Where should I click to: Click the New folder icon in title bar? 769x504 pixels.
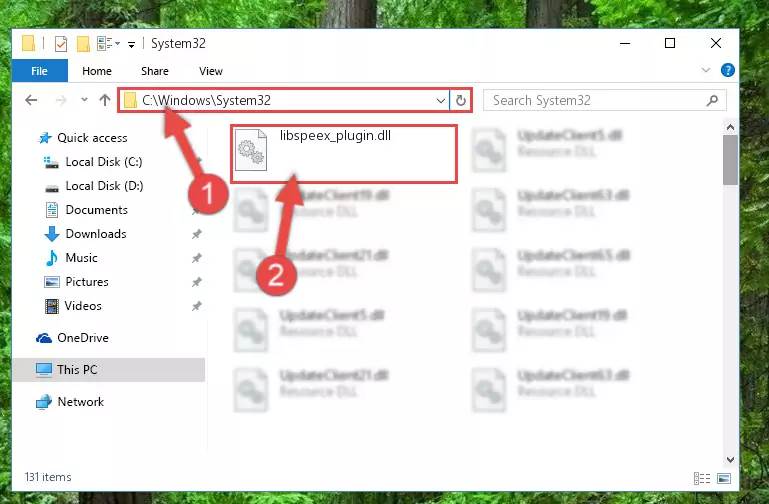tap(83, 44)
